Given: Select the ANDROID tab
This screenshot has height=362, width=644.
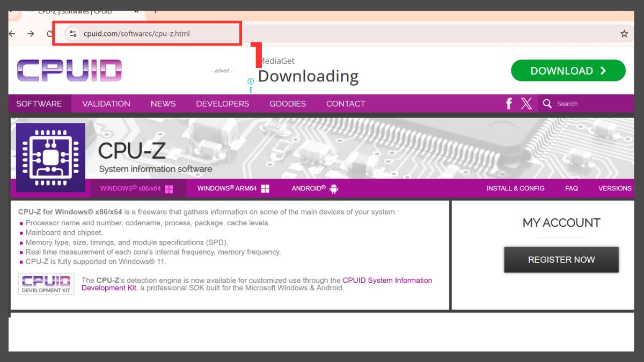Looking at the screenshot, I should [315, 189].
